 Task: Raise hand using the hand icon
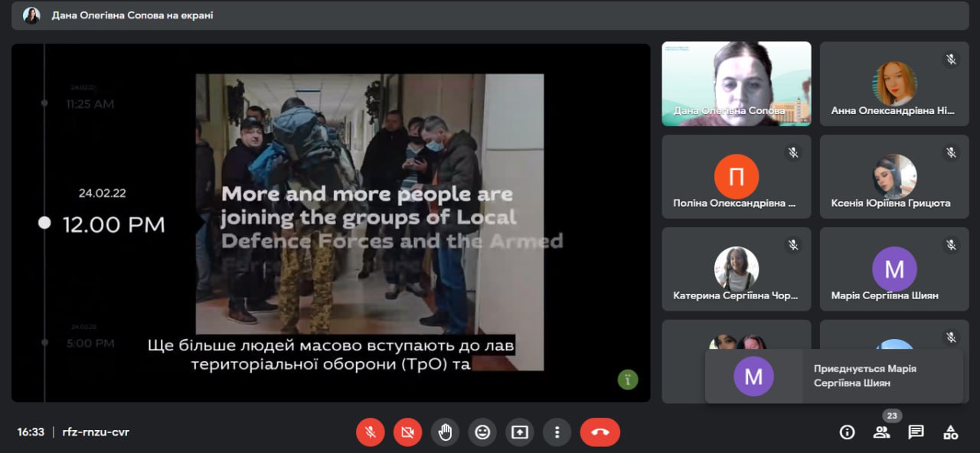tap(445, 432)
